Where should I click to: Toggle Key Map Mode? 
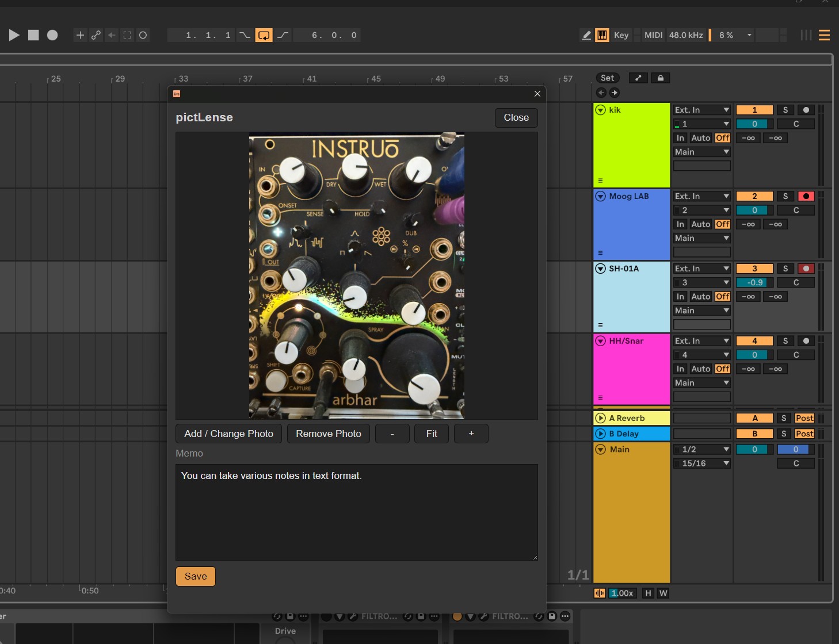coord(621,35)
